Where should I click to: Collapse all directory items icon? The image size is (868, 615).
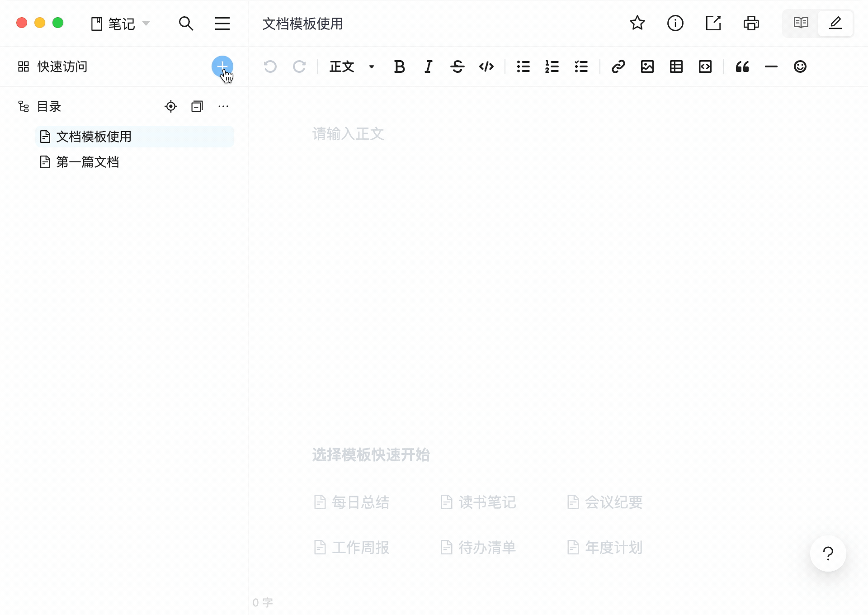pyautogui.click(x=197, y=106)
